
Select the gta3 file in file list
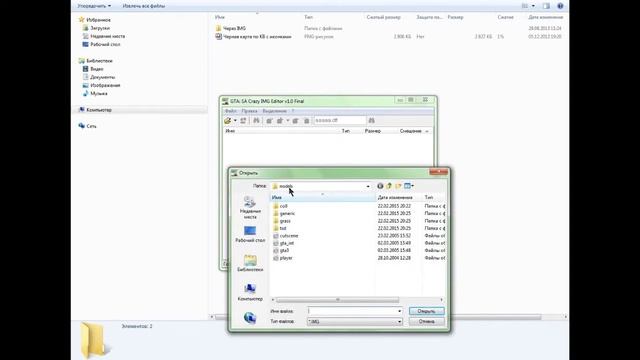coord(281,251)
